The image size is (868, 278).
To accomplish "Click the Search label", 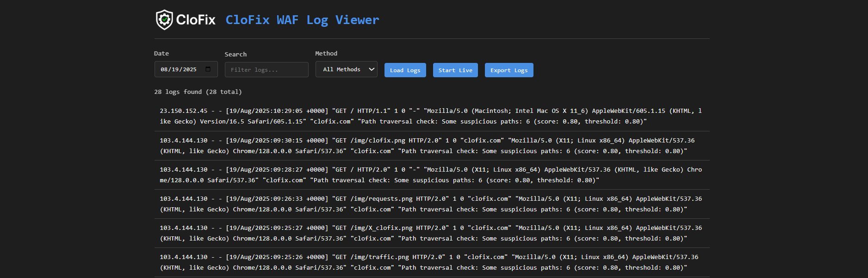I will tap(236, 55).
